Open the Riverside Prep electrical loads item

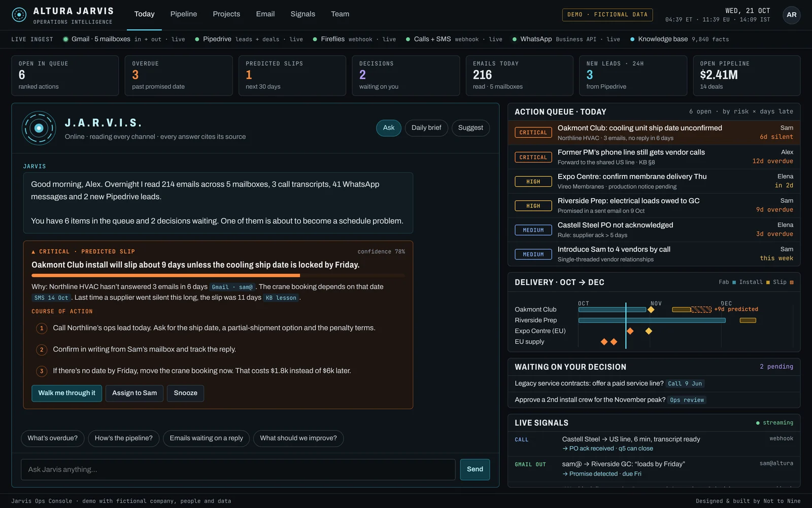click(654, 206)
